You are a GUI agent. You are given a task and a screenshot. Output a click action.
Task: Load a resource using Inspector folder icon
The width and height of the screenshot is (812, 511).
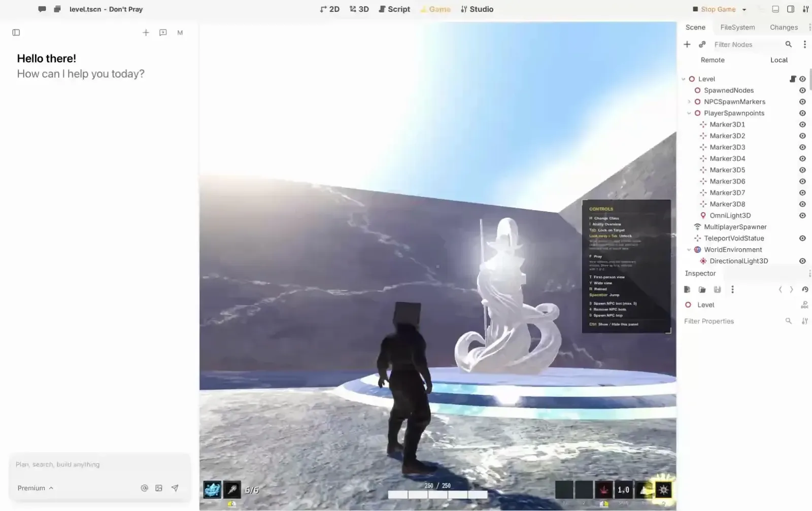[x=702, y=289]
